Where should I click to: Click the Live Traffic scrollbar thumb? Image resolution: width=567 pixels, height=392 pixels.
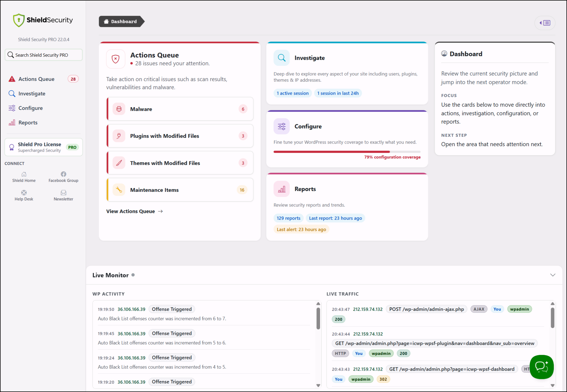coord(552,318)
